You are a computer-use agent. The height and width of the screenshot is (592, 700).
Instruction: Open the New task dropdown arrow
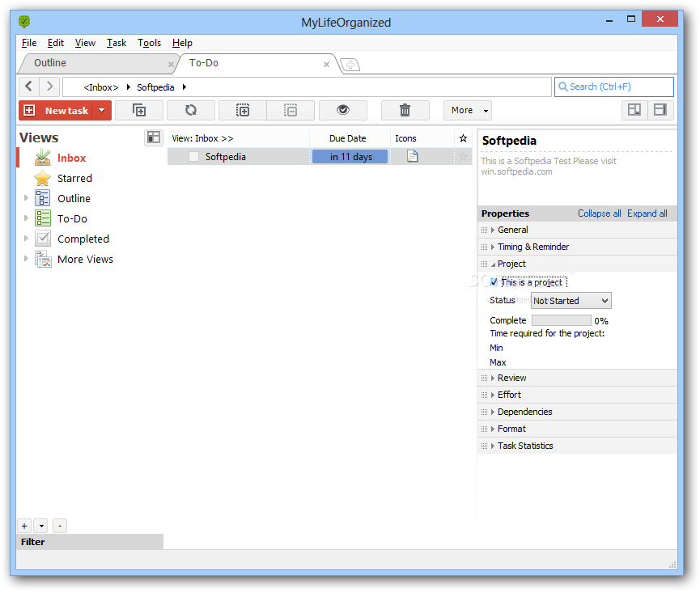click(102, 110)
